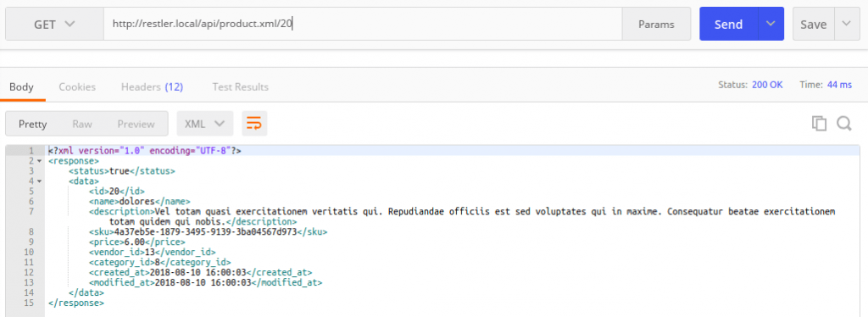Click the id 20 line

pyautogui.click(x=117, y=192)
